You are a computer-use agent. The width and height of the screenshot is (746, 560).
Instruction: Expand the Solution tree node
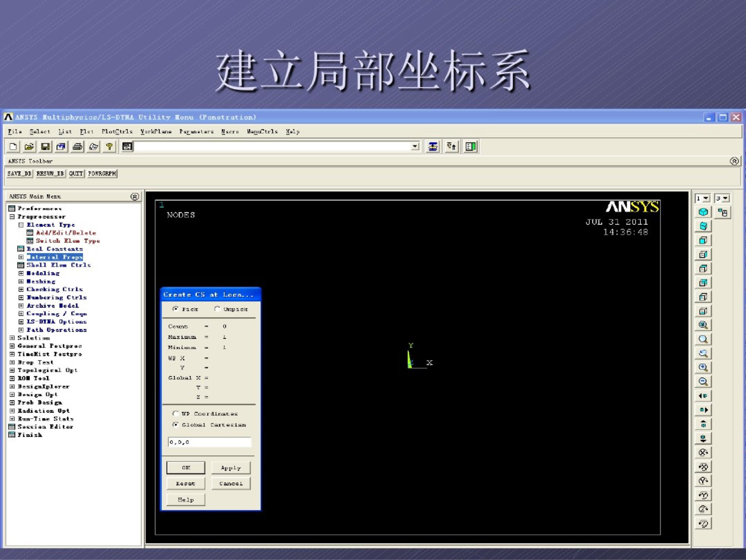(12, 338)
